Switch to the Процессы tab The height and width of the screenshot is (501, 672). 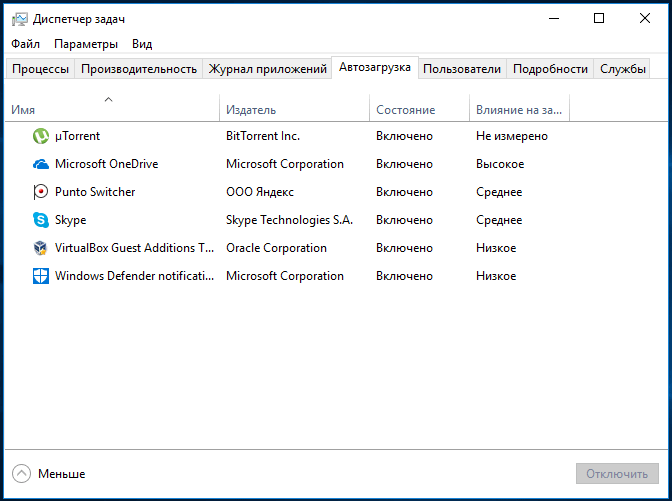point(40,69)
